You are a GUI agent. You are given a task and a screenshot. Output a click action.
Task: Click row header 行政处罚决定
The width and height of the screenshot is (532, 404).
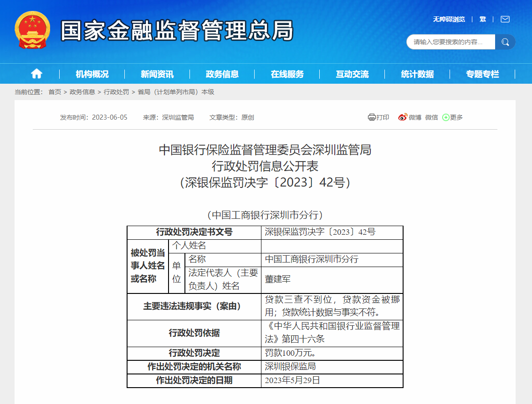[x=194, y=353]
